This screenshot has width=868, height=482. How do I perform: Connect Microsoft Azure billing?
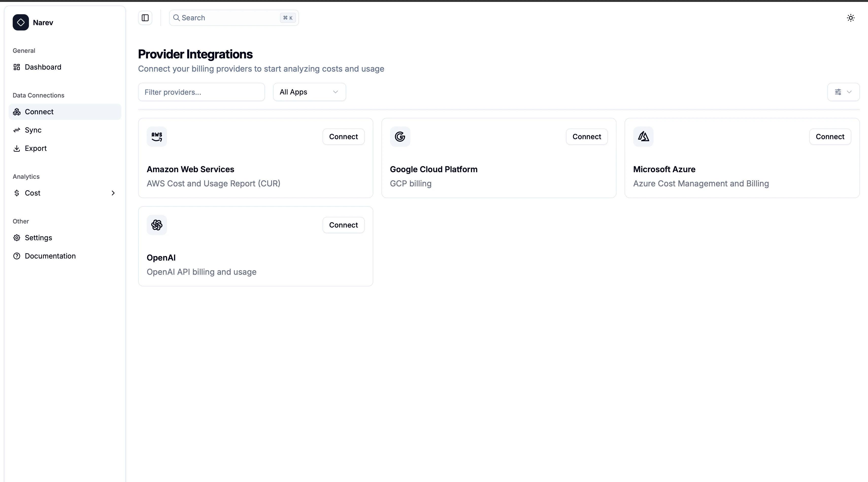830,137
